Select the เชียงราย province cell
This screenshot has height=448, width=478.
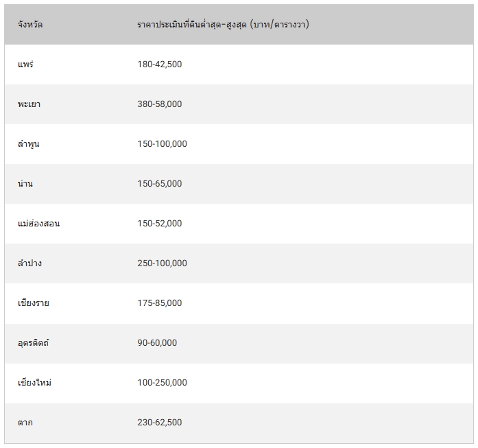pyautogui.click(x=33, y=303)
